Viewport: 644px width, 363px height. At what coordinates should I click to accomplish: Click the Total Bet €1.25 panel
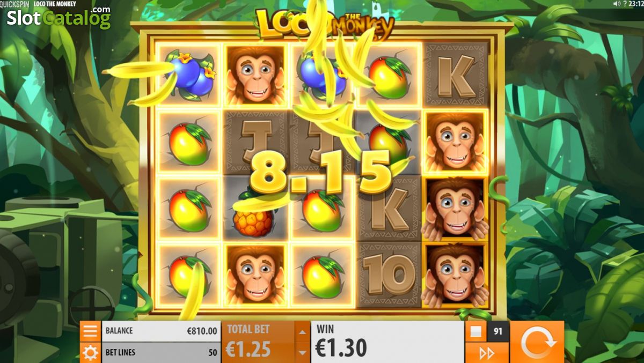tap(259, 342)
